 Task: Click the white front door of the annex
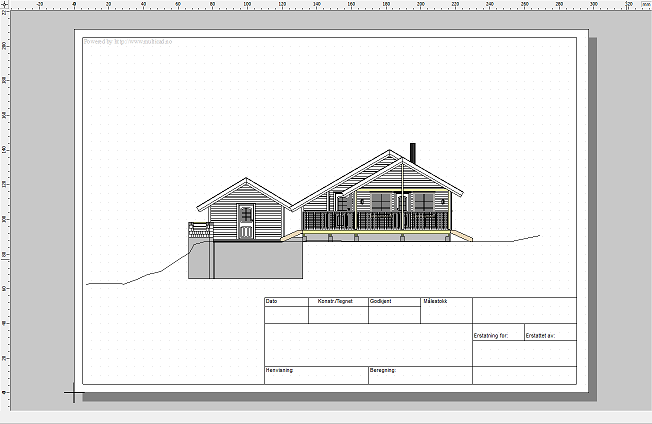[x=246, y=222]
